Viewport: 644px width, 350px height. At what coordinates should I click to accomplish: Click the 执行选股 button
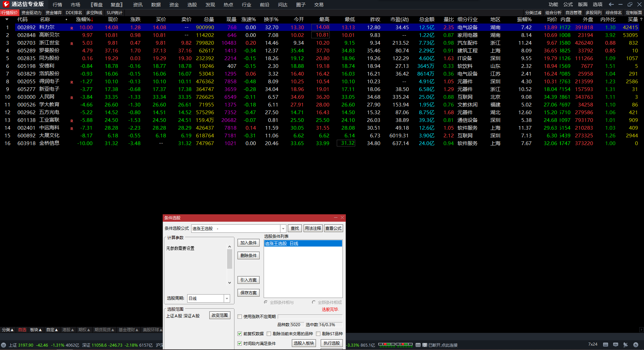pos(331,343)
